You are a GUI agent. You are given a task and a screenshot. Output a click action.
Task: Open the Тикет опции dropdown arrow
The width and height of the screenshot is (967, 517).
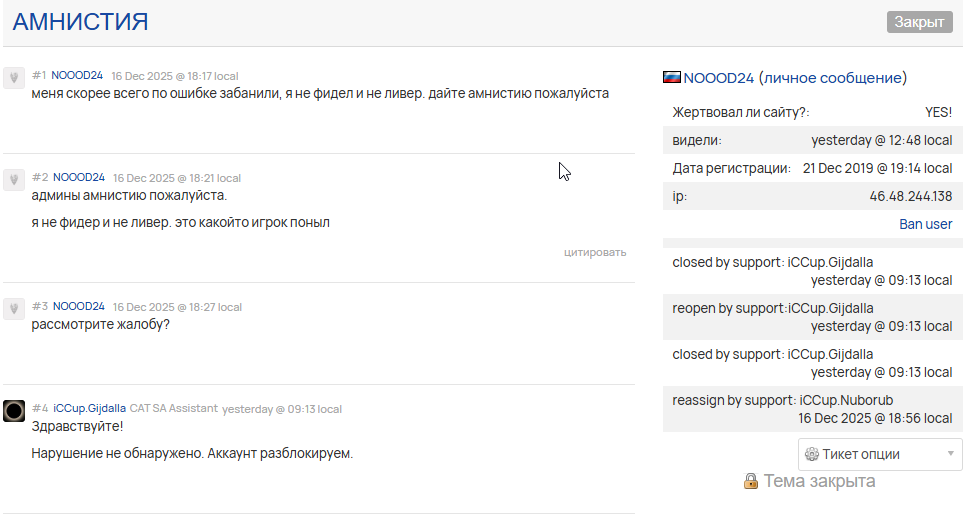(950, 454)
